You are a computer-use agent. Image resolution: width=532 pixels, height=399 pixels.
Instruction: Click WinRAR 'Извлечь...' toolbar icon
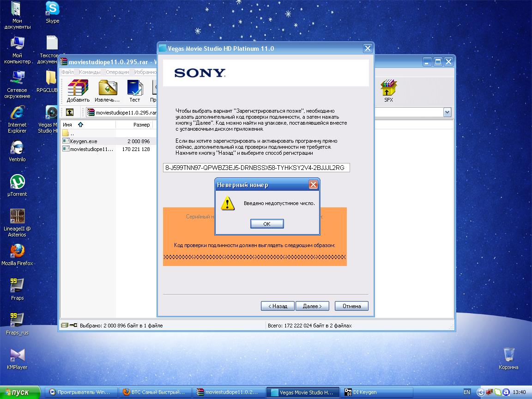tap(107, 91)
